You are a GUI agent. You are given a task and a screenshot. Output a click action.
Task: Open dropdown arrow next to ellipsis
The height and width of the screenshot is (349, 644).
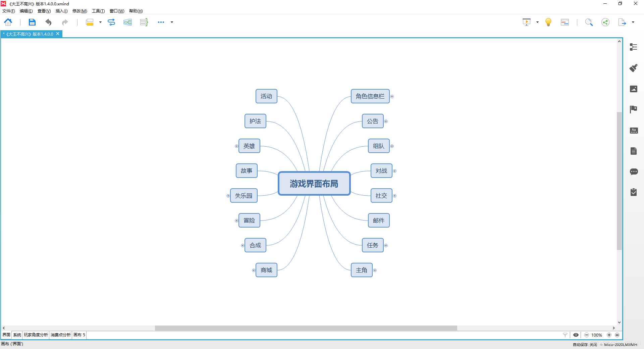(x=172, y=22)
